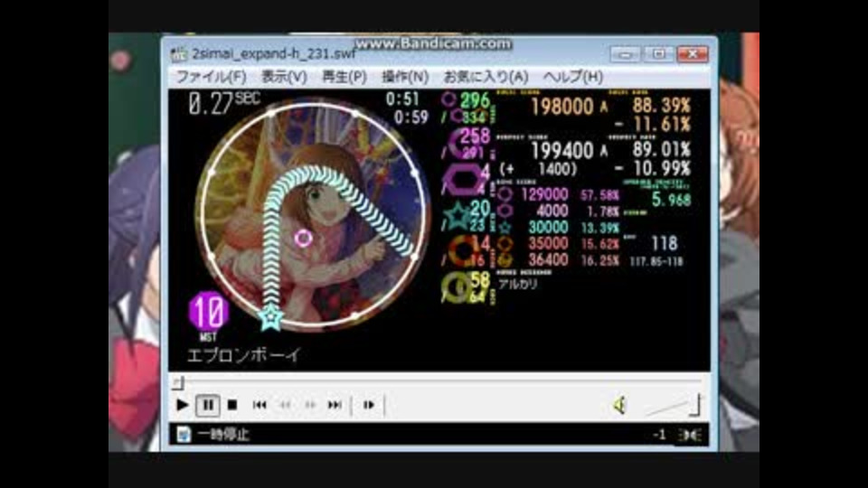Open the 再生(P) menu
Screen dimensions: 868x488
point(344,77)
